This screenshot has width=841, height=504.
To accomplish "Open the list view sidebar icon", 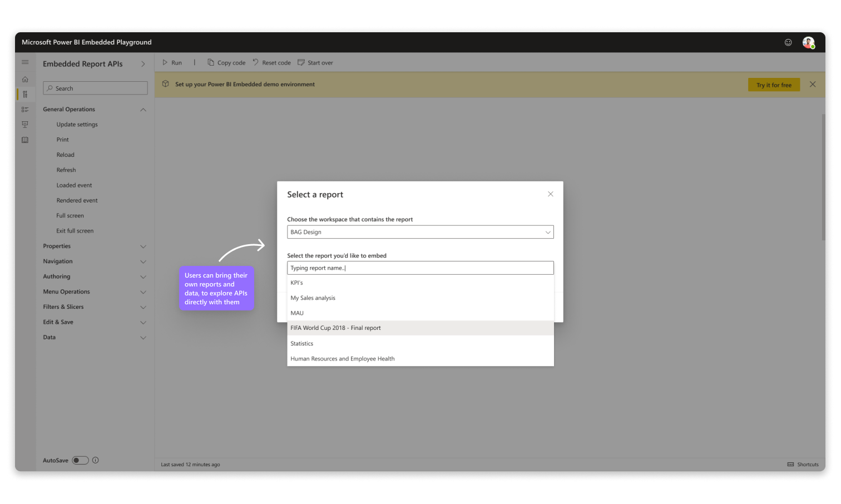I will tap(25, 110).
